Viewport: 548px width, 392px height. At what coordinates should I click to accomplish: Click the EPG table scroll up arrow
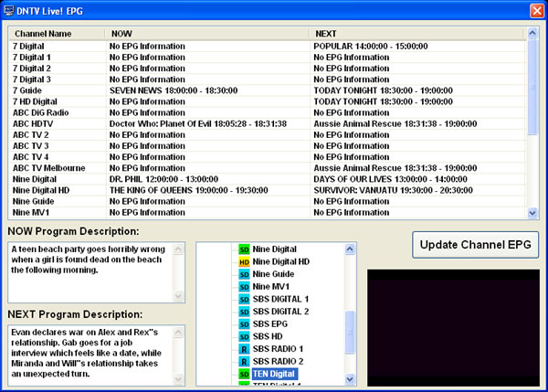[x=532, y=33]
